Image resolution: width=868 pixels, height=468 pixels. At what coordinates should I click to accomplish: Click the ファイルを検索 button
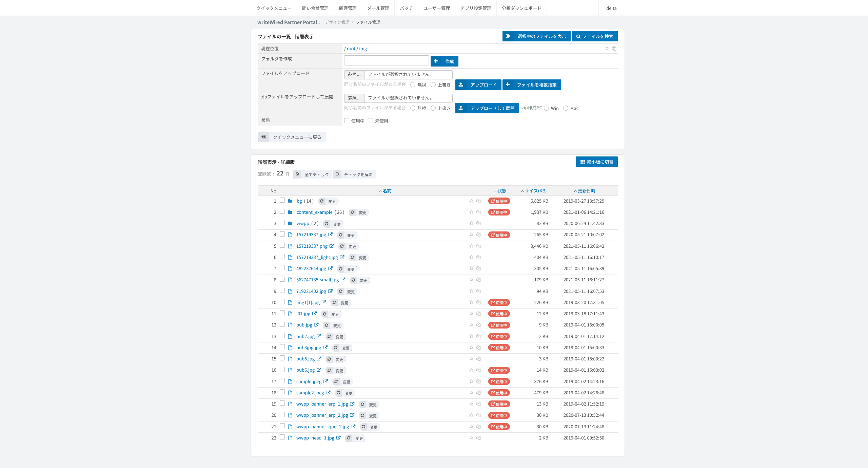pos(595,36)
